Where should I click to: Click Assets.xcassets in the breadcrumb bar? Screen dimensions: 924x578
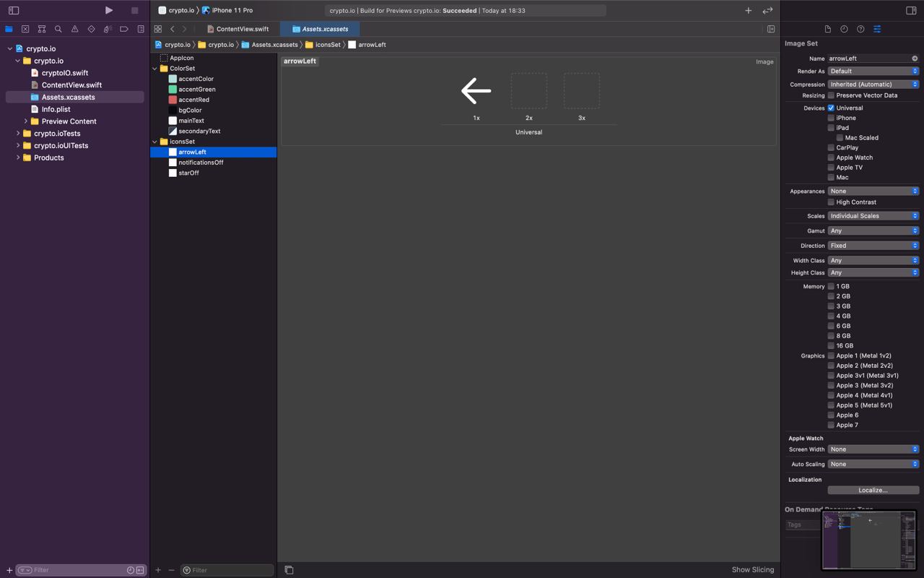click(x=269, y=45)
